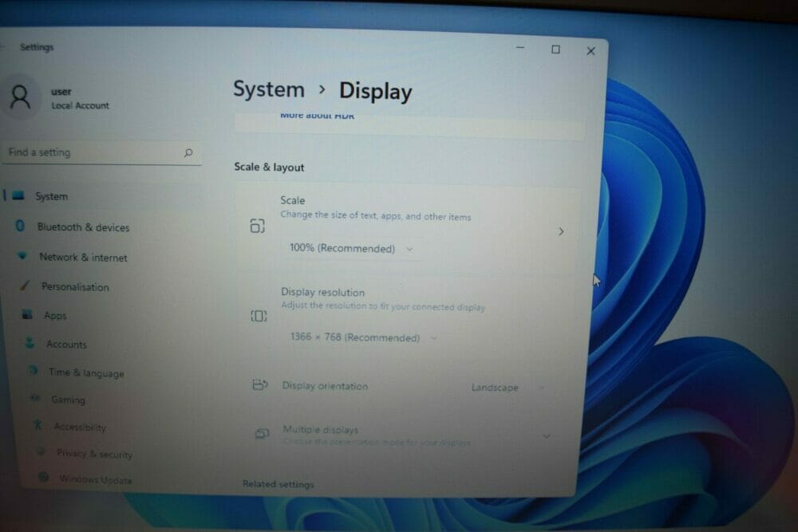The width and height of the screenshot is (798, 532).
Task: Click the Time & language icon
Action: (33, 370)
